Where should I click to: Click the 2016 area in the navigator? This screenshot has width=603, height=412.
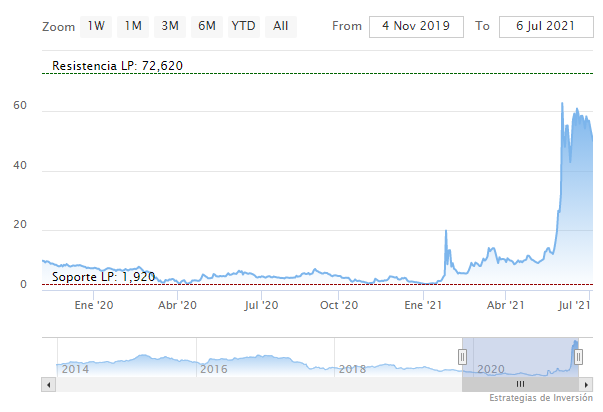[215, 369]
